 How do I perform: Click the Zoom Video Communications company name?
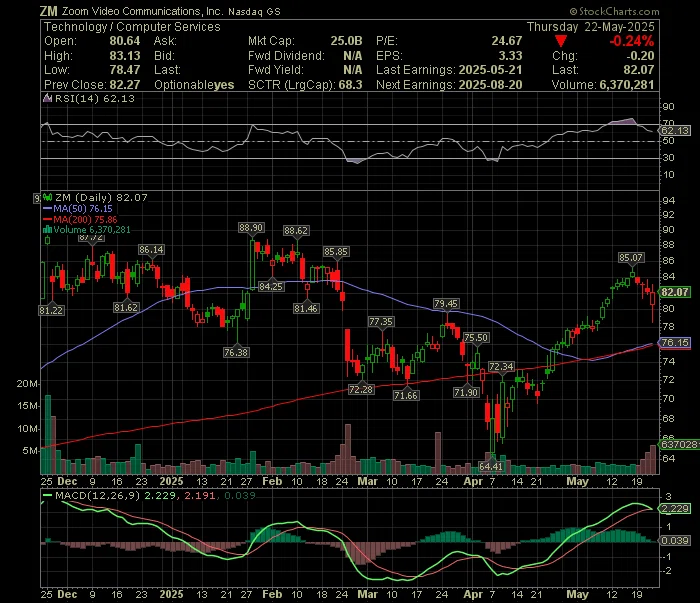point(142,11)
